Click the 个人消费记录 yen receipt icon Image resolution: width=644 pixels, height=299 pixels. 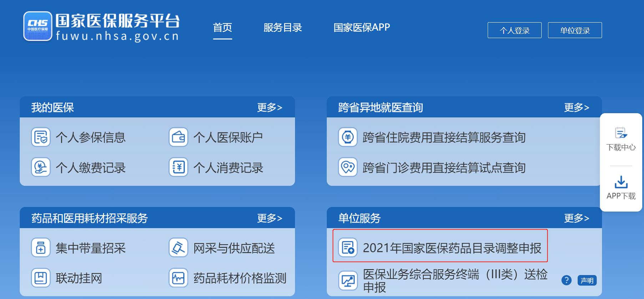click(178, 167)
